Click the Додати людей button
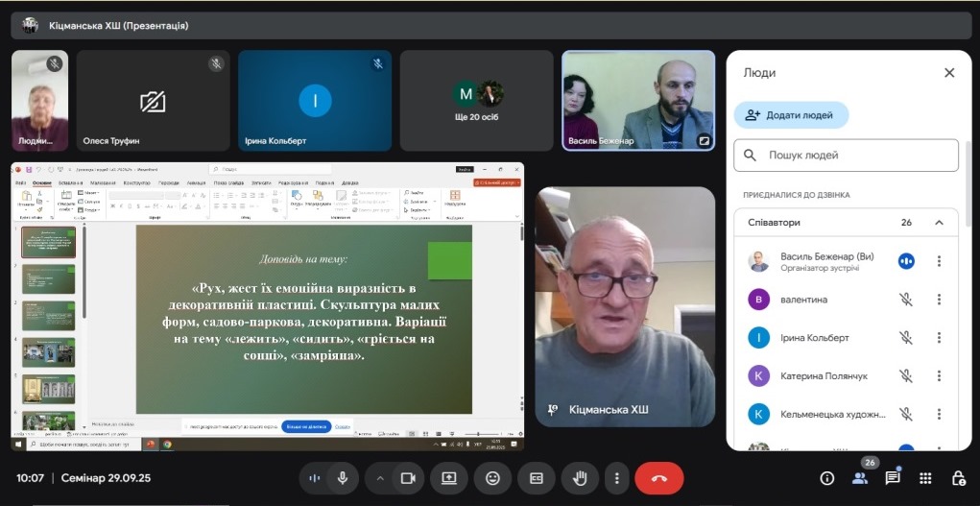 [x=791, y=115]
